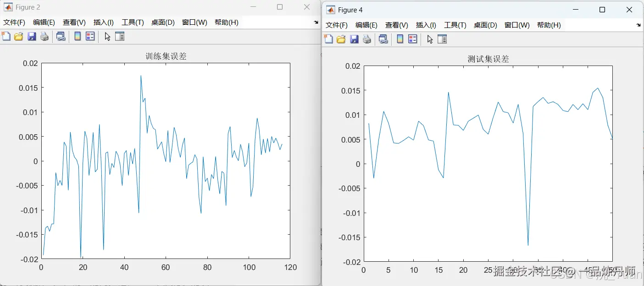Open 帮助(H) menu in Figure 4
This screenshot has height=286, width=644.
pos(549,25)
